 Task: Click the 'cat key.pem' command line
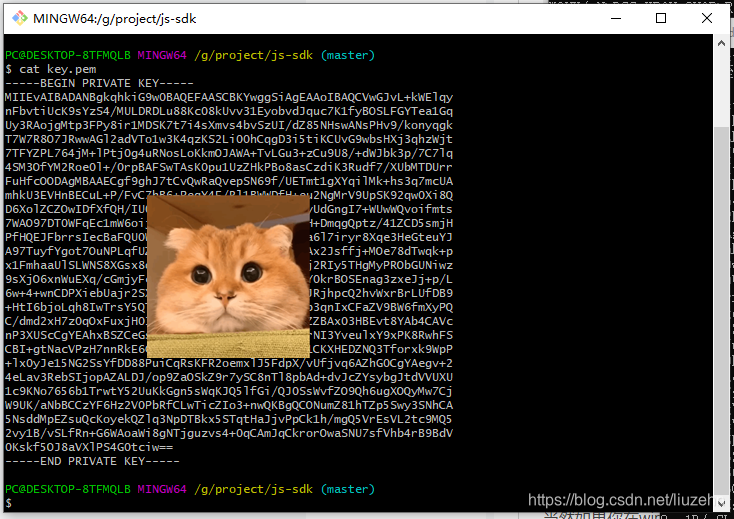pyautogui.click(x=51, y=69)
